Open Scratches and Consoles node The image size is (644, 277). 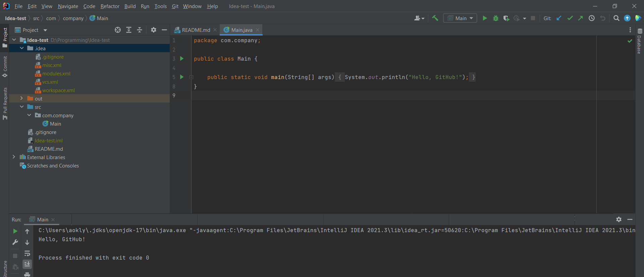point(53,165)
